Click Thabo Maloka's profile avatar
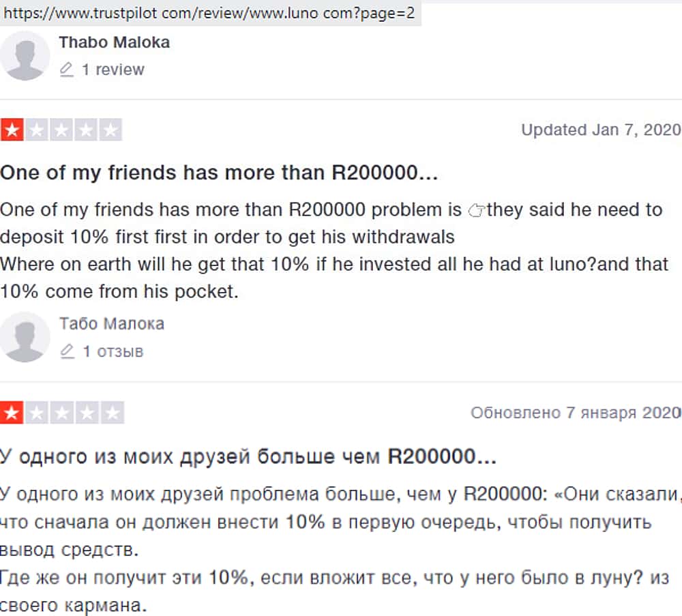682x616 pixels. pos(25,56)
